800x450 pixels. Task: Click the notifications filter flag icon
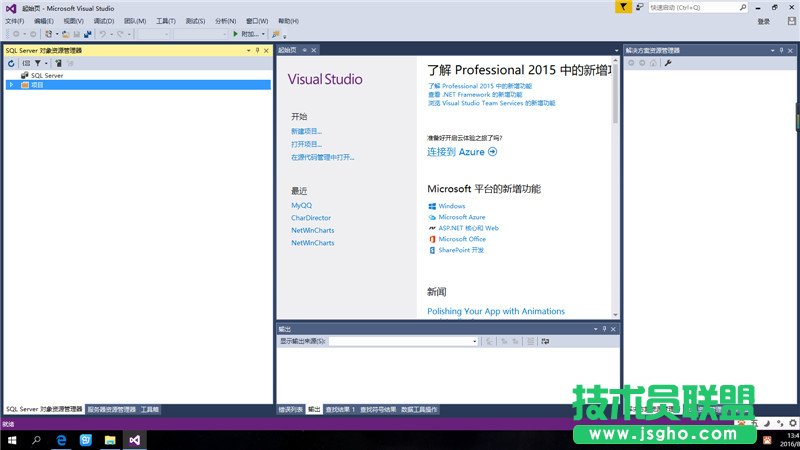(623, 7)
